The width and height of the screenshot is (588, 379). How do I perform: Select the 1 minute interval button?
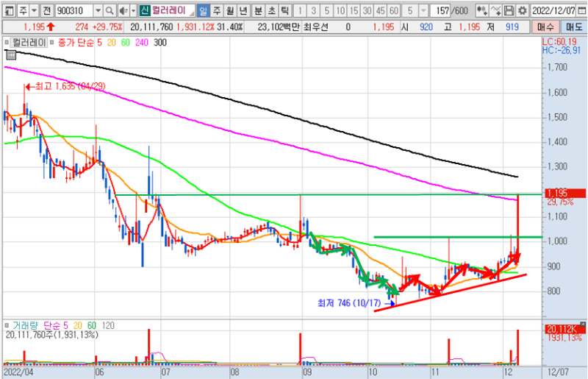300,11
